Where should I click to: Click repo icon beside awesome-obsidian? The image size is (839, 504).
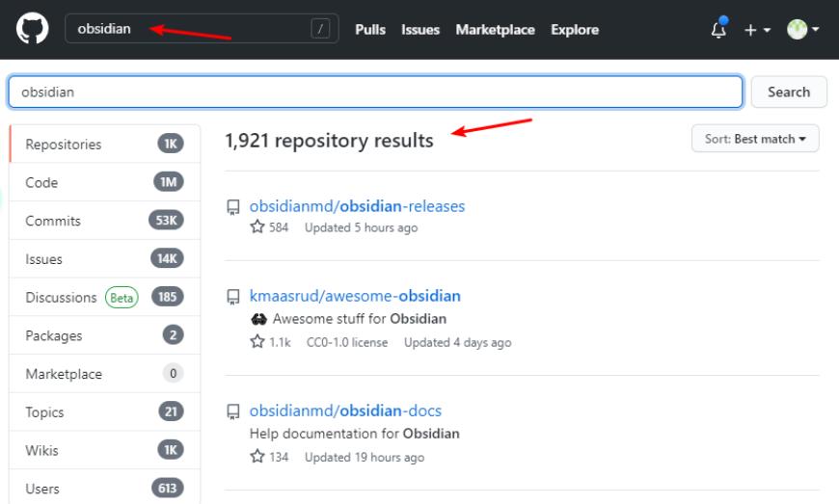[x=233, y=297]
